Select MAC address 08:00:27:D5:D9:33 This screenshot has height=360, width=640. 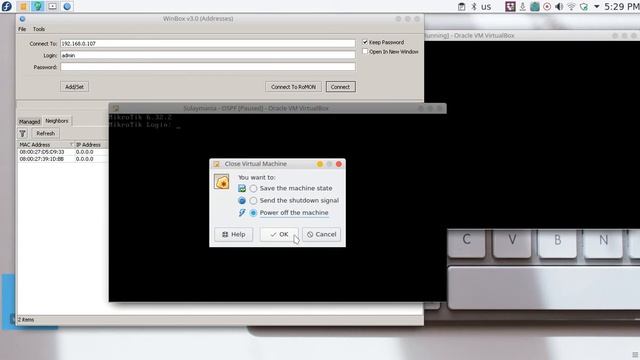click(42, 152)
